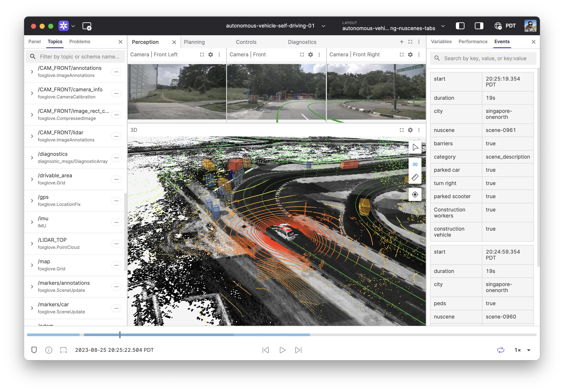
Task: Select the object inspection cursor tool
Action: (x=415, y=147)
